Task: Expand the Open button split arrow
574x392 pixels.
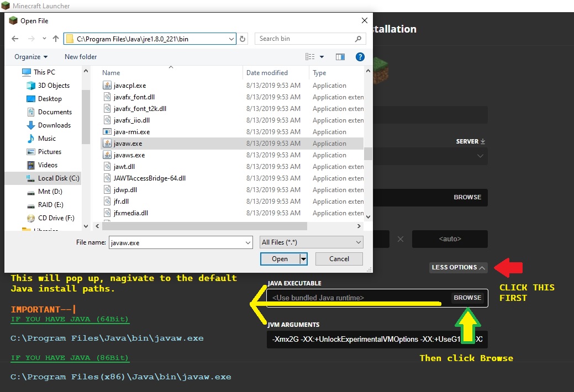Action: (x=303, y=259)
